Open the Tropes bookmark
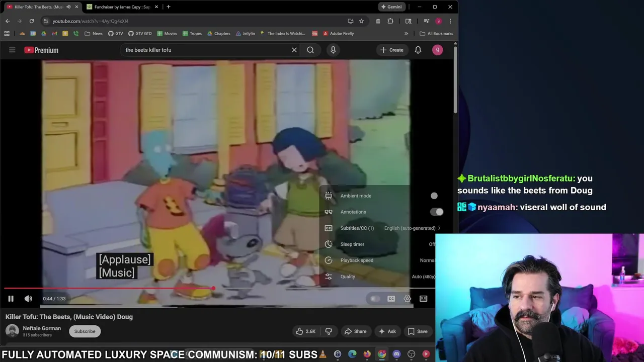This screenshot has width=644, height=362. click(192, 34)
